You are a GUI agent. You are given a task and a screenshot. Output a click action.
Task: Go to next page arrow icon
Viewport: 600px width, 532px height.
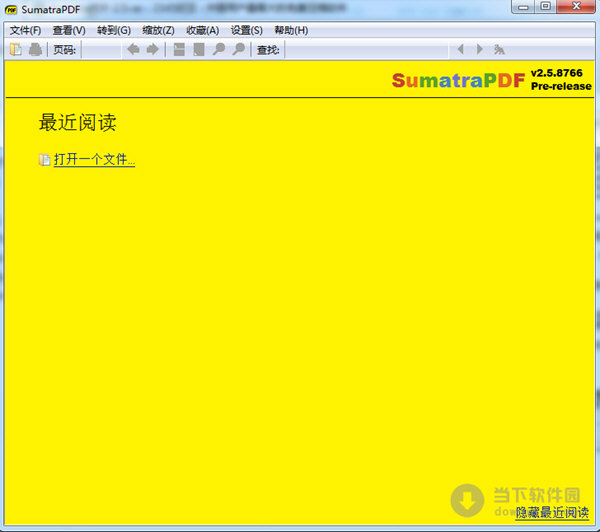pos(153,50)
